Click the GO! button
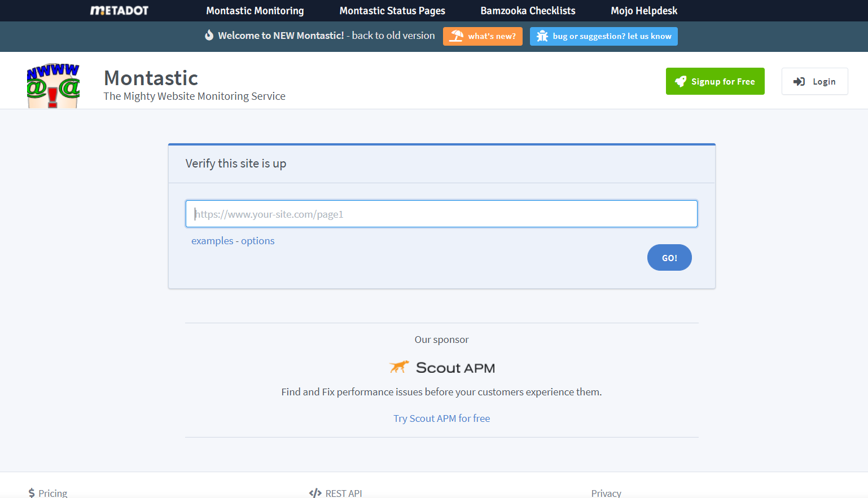The height and width of the screenshot is (498, 868). pos(669,257)
